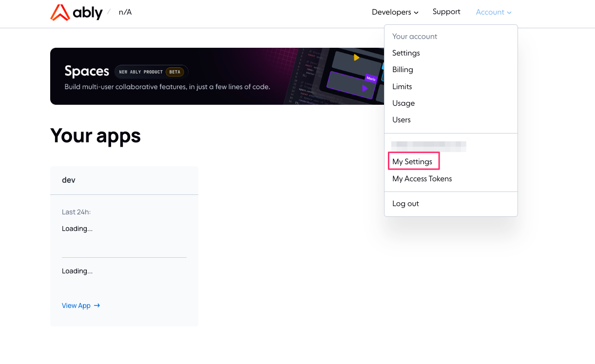Click the n/A breadcrumb label
This screenshot has width=595, height=364.
tap(125, 12)
